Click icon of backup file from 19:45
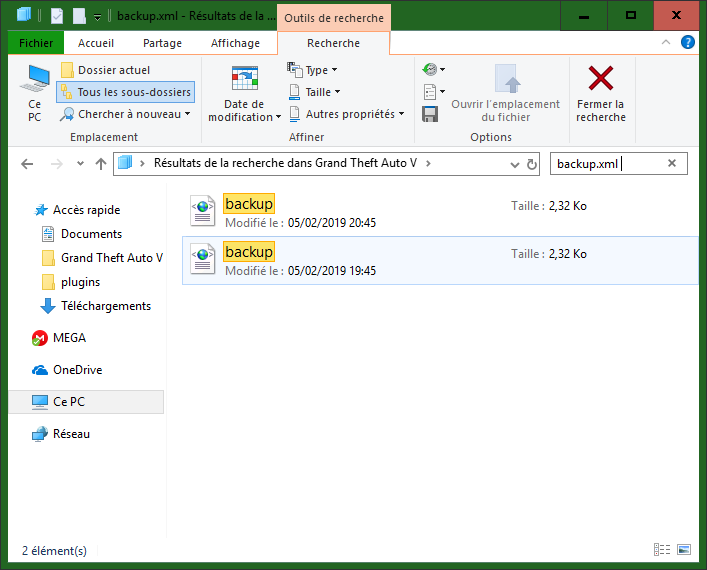This screenshot has height=570, width=707. [x=202, y=258]
